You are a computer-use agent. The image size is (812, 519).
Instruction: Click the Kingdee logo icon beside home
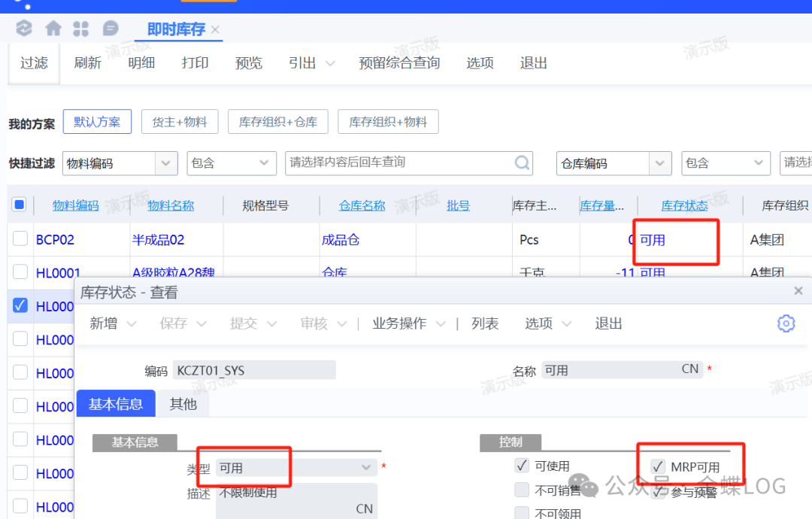coord(24,29)
